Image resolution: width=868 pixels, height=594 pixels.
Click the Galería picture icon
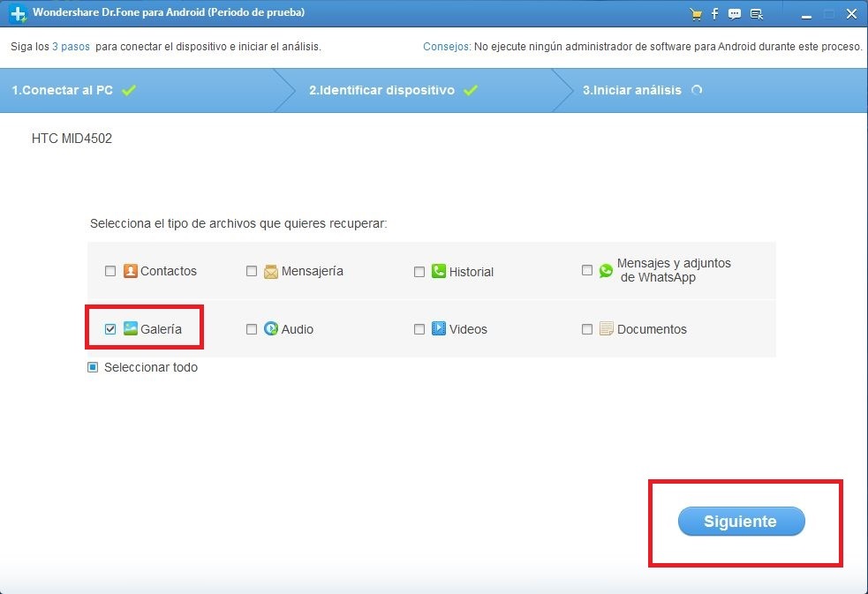(x=130, y=328)
